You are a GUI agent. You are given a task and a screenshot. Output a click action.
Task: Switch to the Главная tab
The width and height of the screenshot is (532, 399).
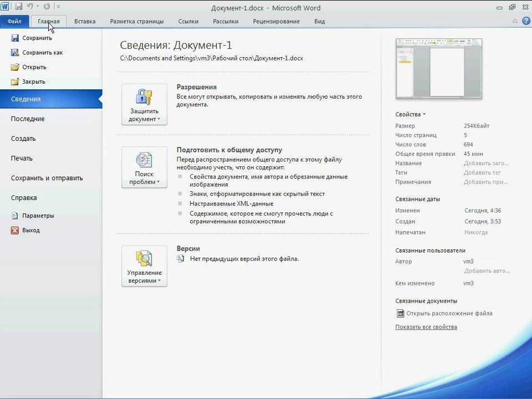pos(49,22)
